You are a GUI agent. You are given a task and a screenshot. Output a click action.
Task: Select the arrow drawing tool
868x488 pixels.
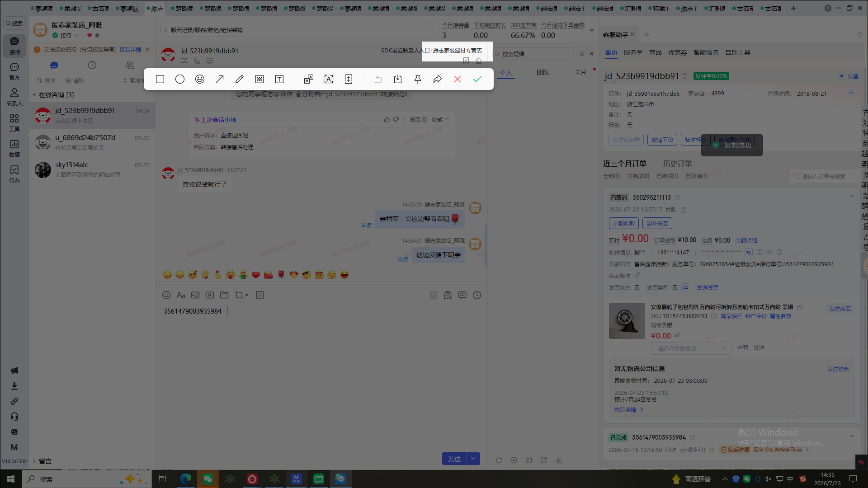click(220, 79)
